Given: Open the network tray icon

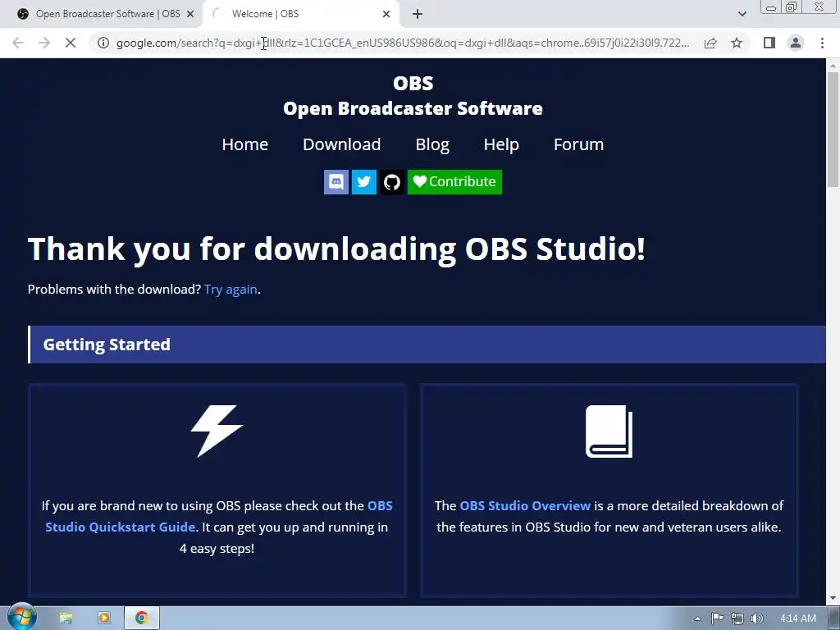Looking at the screenshot, I should (737, 619).
